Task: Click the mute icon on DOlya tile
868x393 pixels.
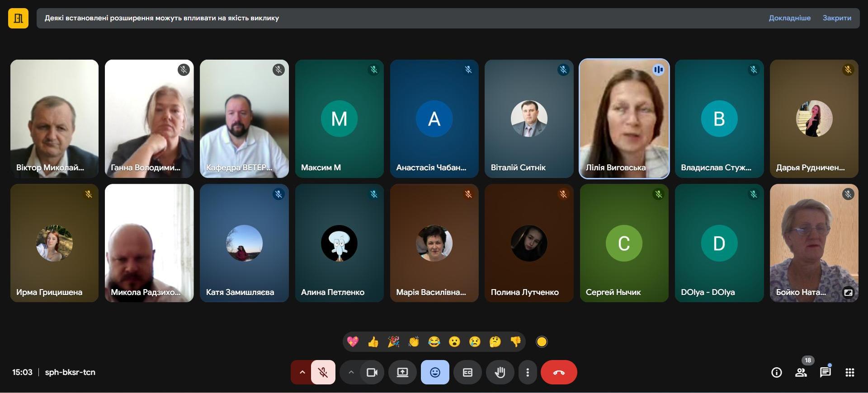Action: point(754,194)
